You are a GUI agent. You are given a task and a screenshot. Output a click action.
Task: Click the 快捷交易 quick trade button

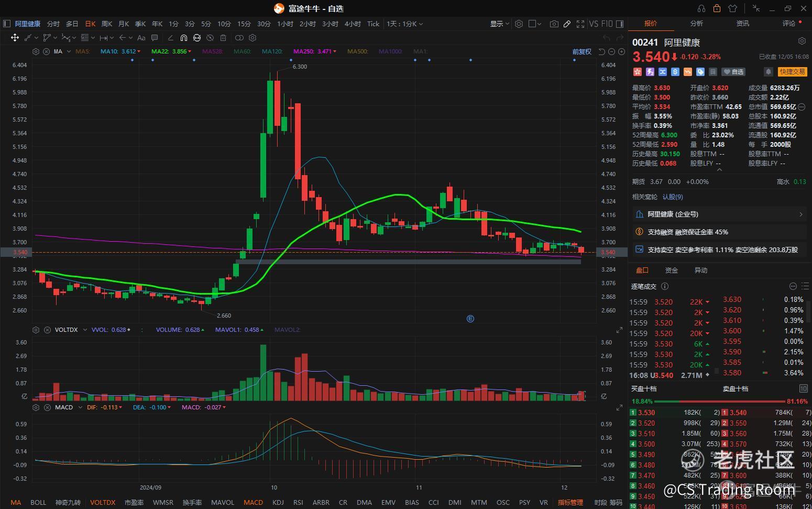tap(792, 72)
